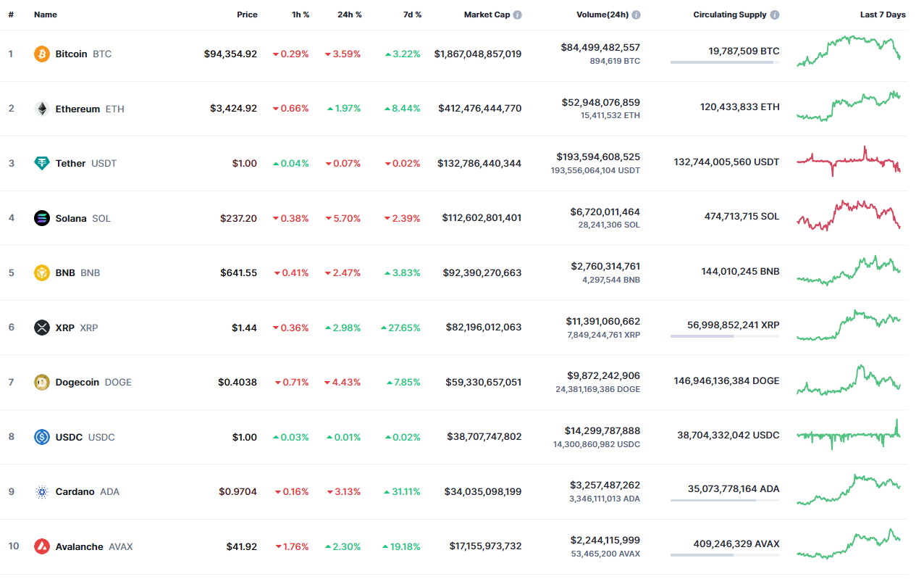Open the Avalanche AVAX name link
924x579 pixels.
tap(93, 546)
